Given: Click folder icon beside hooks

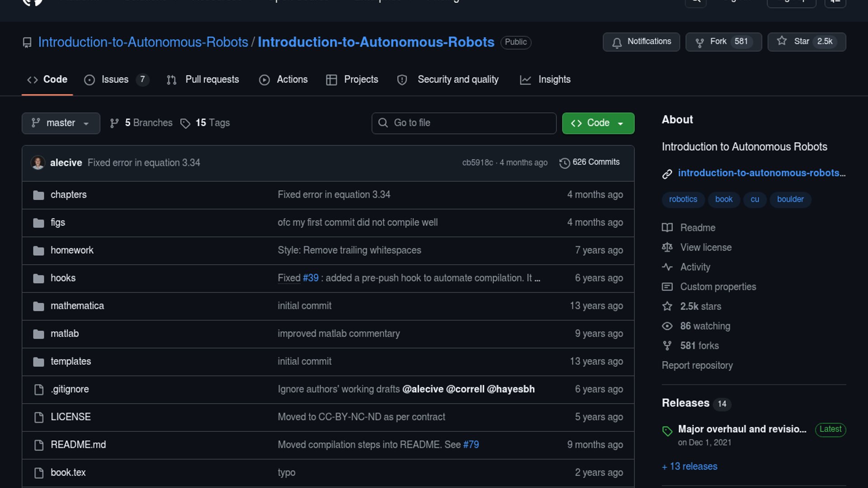Looking at the screenshot, I should pyautogui.click(x=39, y=278).
